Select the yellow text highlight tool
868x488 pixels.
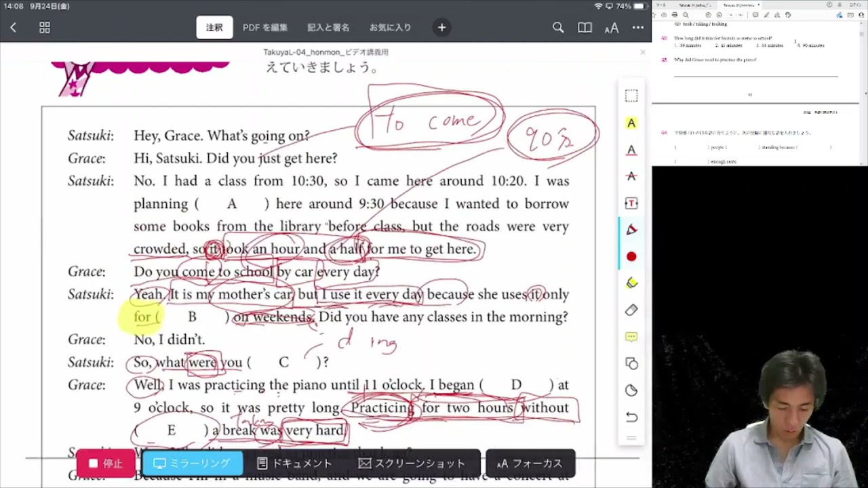(x=631, y=123)
